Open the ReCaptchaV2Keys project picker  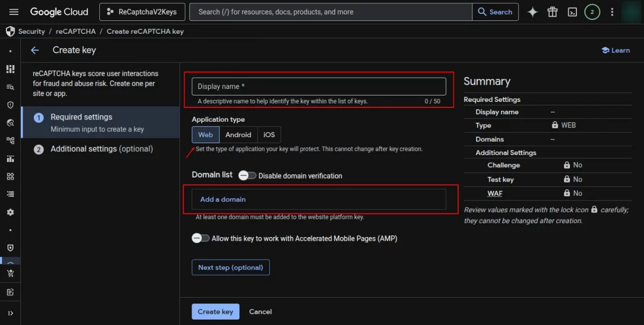click(x=142, y=12)
